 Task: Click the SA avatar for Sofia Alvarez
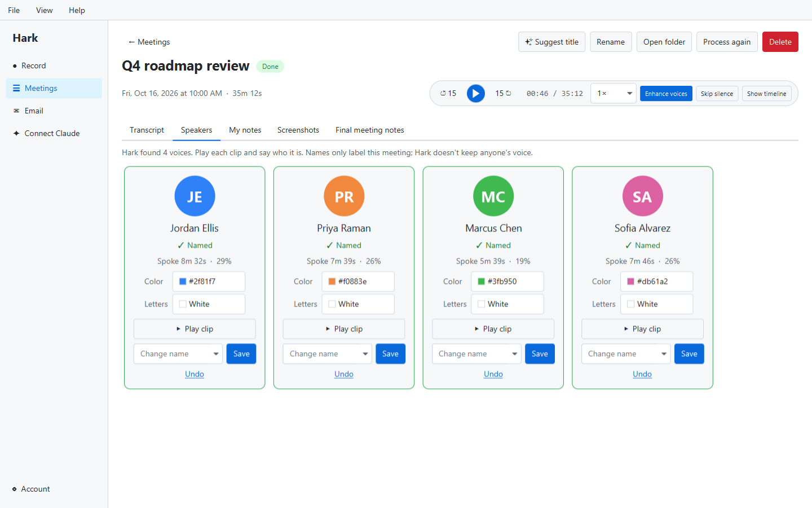coord(642,196)
